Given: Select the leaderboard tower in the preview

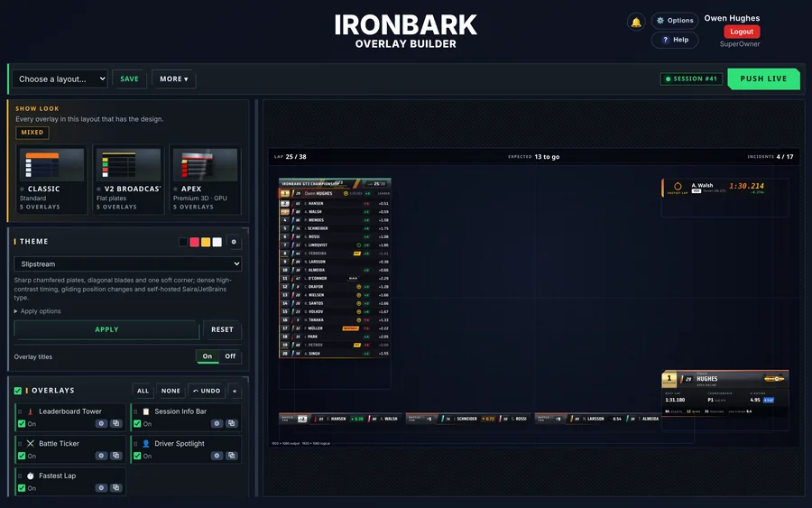Looking at the screenshot, I should point(335,268).
